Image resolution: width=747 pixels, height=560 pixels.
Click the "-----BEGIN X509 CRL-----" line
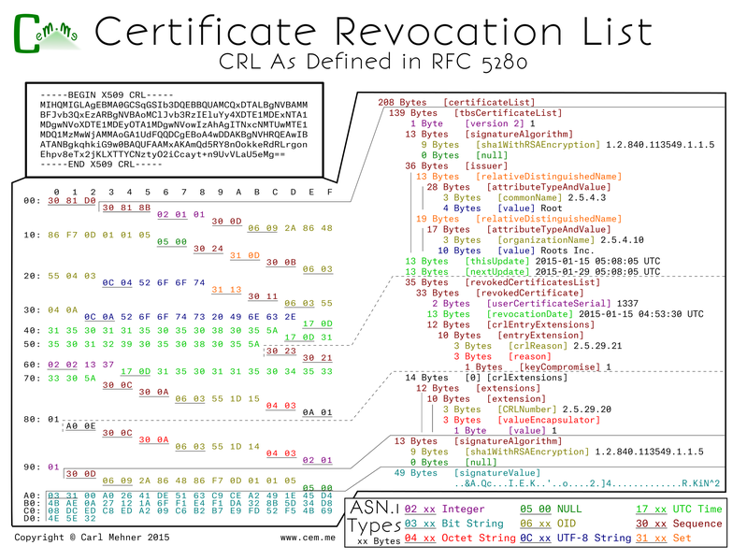[107, 95]
